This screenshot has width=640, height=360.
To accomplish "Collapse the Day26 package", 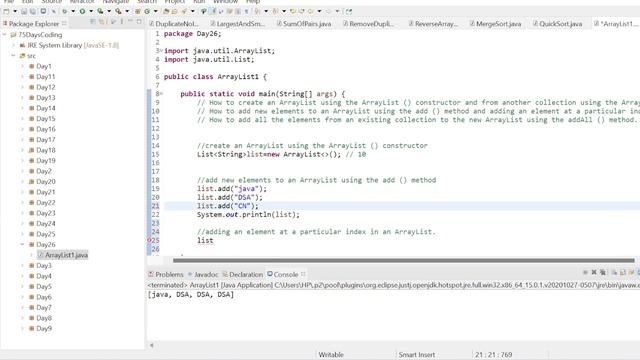I will pyautogui.click(x=23, y=244).
